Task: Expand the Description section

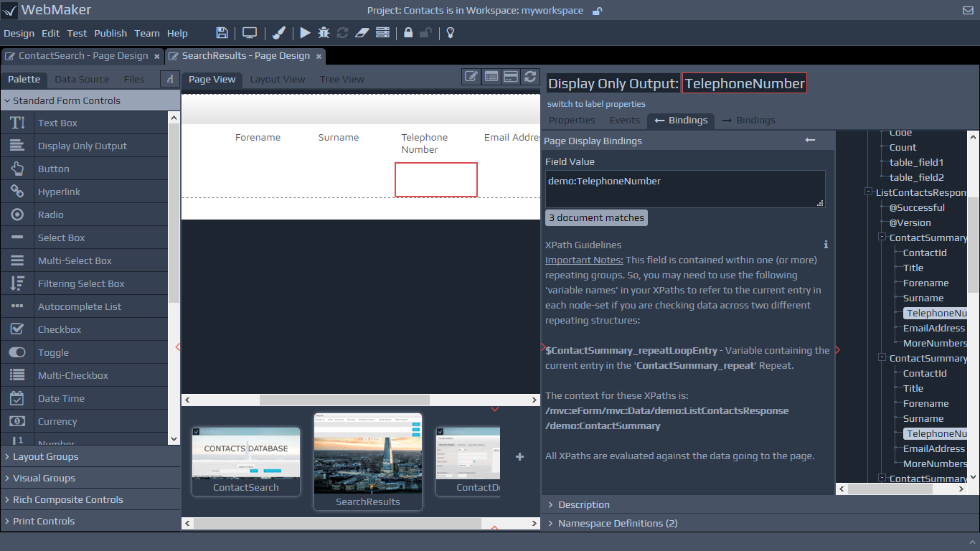Action: pos(760,504)
